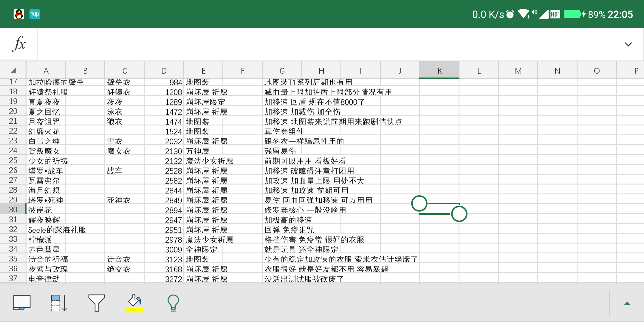The width and height of the screenshot is (644, 322).
Task: Apply the yellow fill color bucket
Action: click(134, 303)
